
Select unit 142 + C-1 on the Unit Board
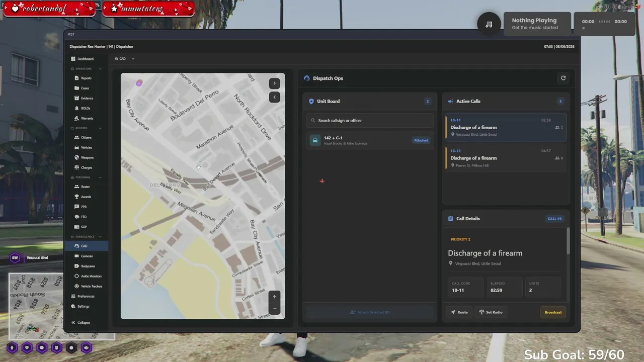(369, 140)
